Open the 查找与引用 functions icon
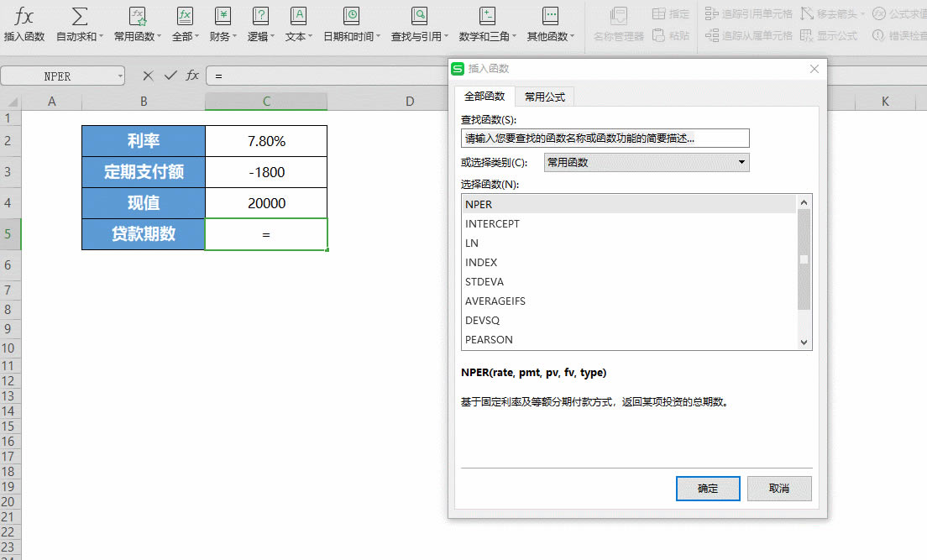 pos(419,16)
